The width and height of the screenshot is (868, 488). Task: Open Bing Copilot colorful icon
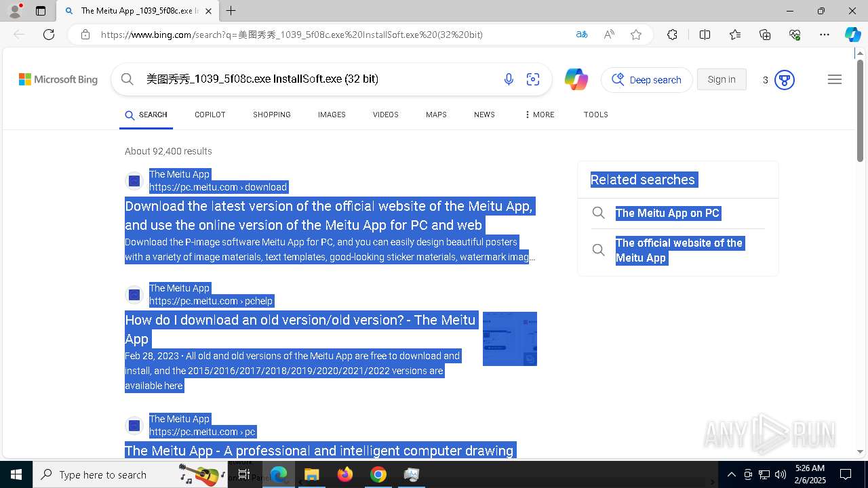pyautogui.click(x=576, y=79)
